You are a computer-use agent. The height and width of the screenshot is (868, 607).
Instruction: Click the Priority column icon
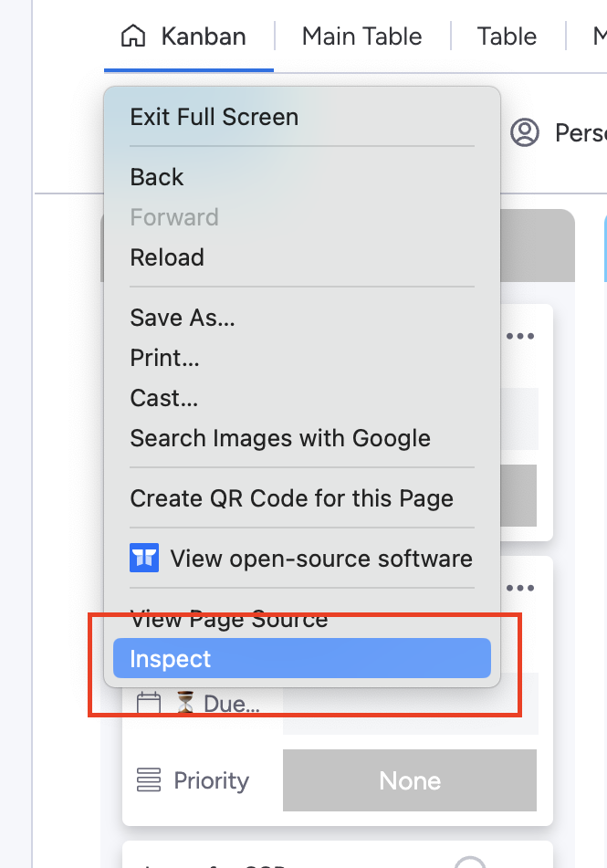(148, 780)
